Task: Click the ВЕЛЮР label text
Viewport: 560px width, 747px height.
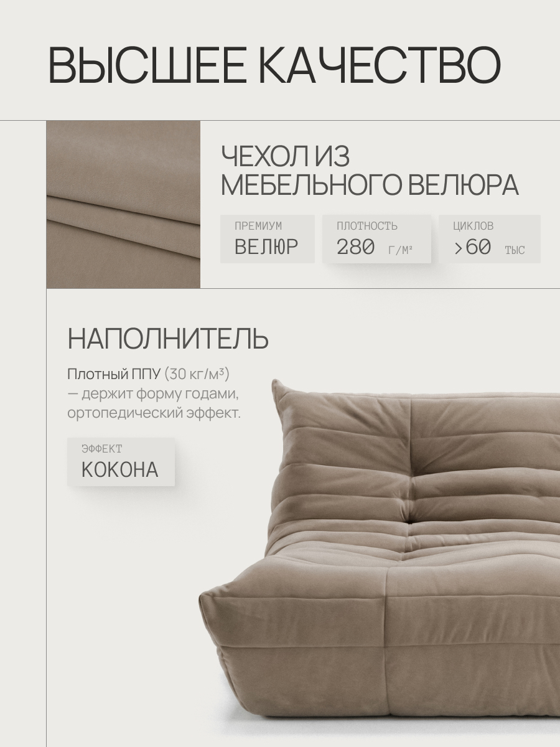Action: pos(266,247)
